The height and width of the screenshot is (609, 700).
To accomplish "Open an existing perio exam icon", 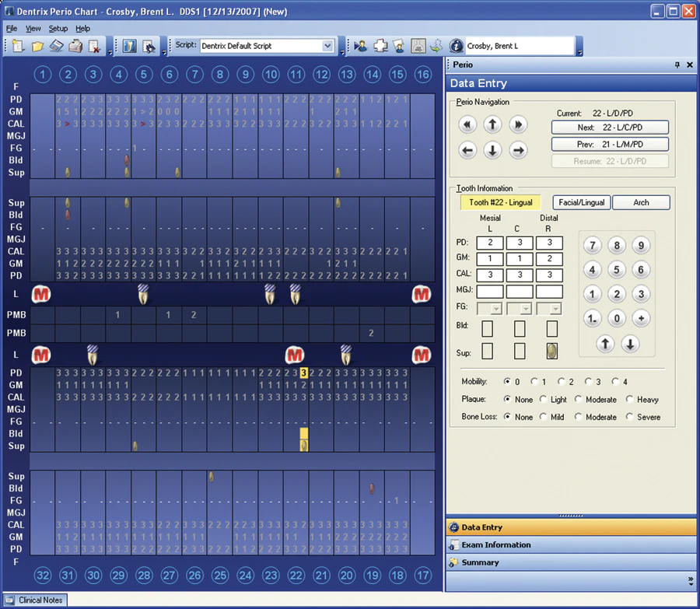I will [39, 46].
